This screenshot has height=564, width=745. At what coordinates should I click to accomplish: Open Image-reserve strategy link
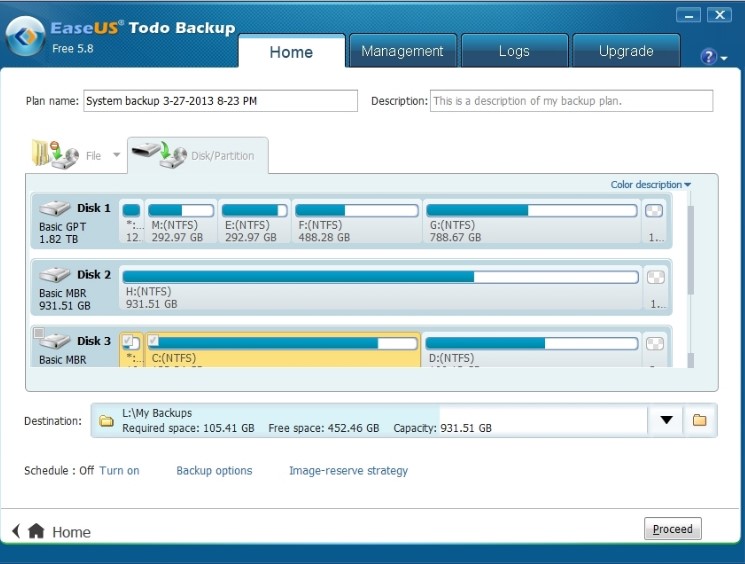(348, 470)
